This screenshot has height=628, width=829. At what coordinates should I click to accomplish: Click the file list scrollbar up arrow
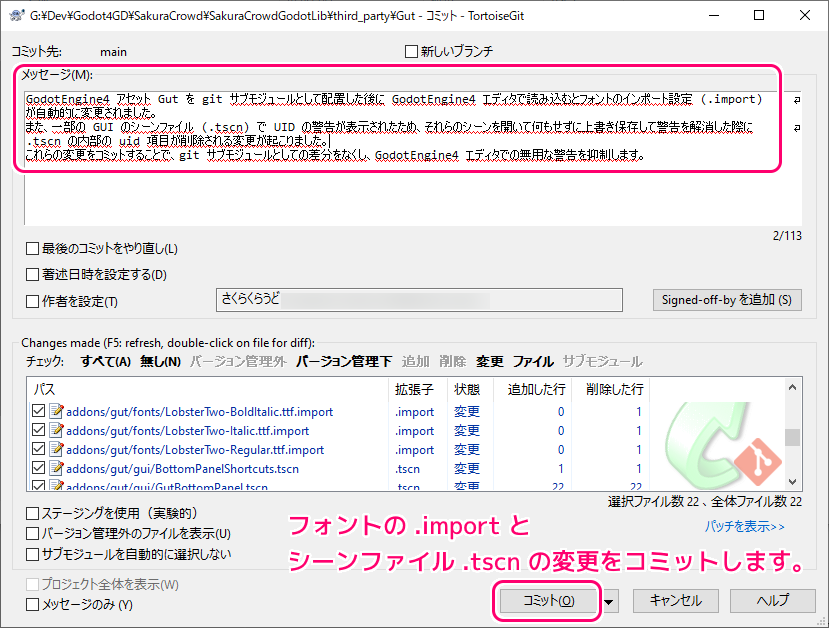click(792, 387)
